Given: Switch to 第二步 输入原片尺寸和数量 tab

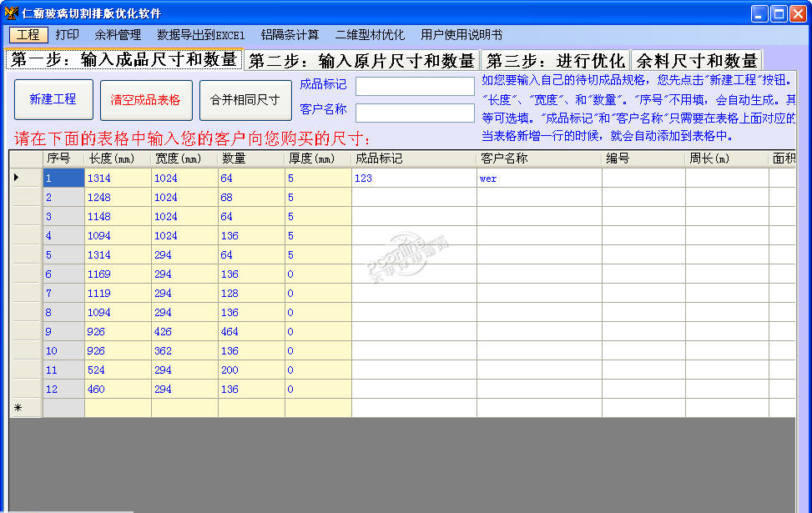Looking at the screenshot, I should (x=361, y=61).
